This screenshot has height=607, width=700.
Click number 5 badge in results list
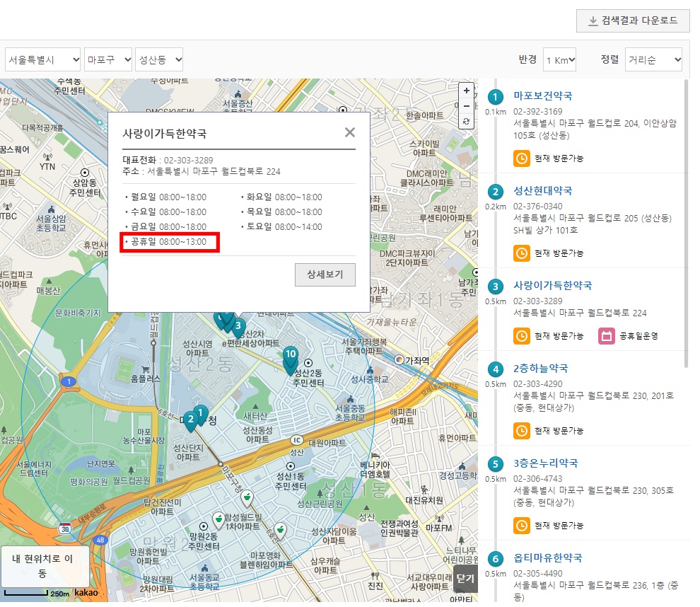click(x=496, y=464)
